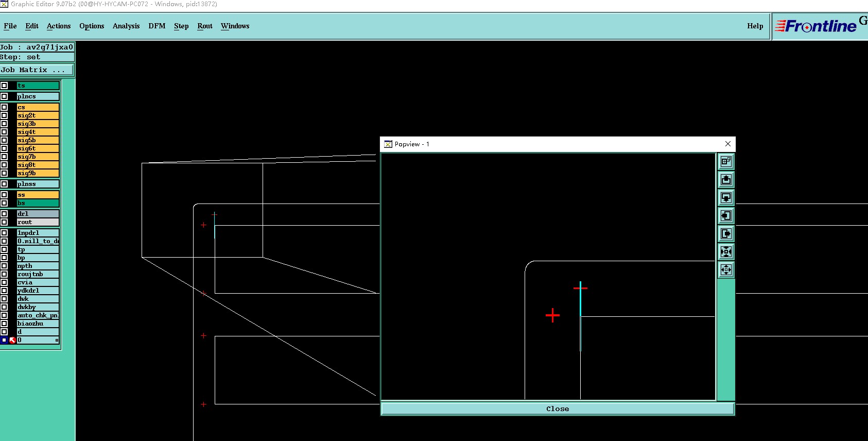Select layer sig4t in list
This screenshot has width=868, height=441.
38,132
